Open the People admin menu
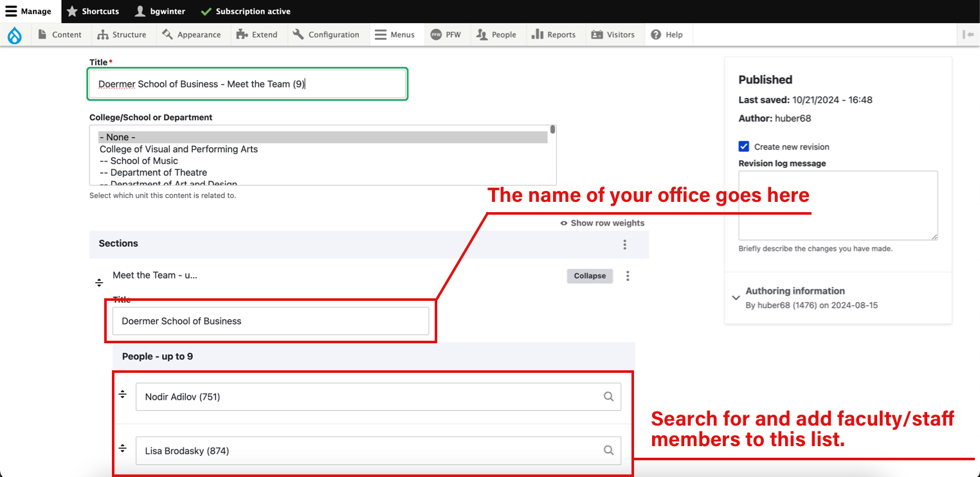The image size is (980, 477). (x=497, y=35)
